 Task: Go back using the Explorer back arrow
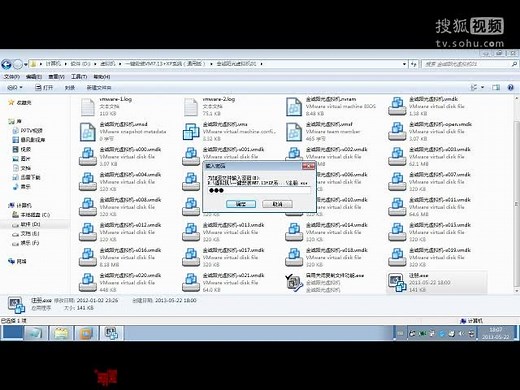click(x=7, y=64)
